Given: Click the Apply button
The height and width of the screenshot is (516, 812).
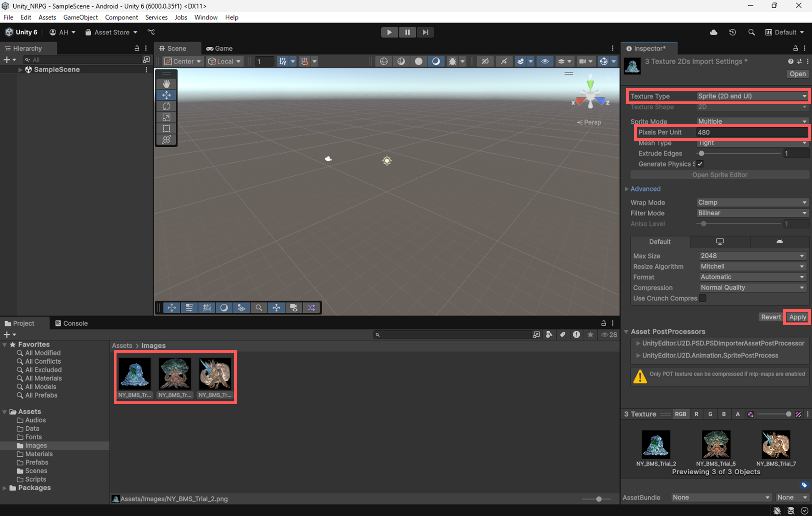Looking at the screenshot, I should click(x=797, y=317).
